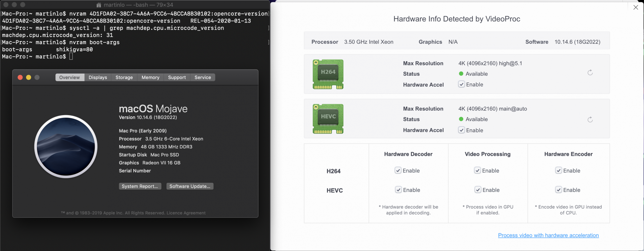Switch to the Displays tab
This screenshot has width=644, height=251.
point(98,77)
